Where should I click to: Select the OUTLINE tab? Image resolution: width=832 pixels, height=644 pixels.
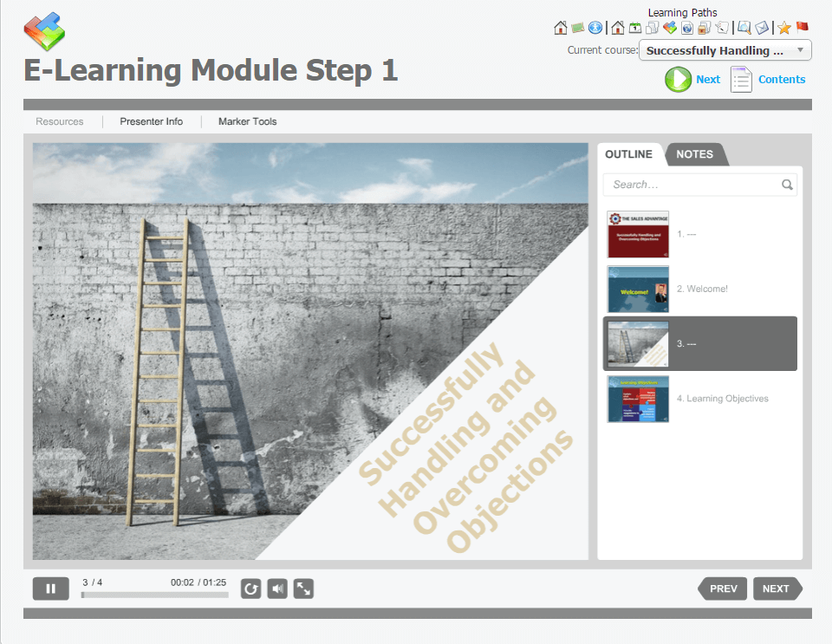(629, 154)
